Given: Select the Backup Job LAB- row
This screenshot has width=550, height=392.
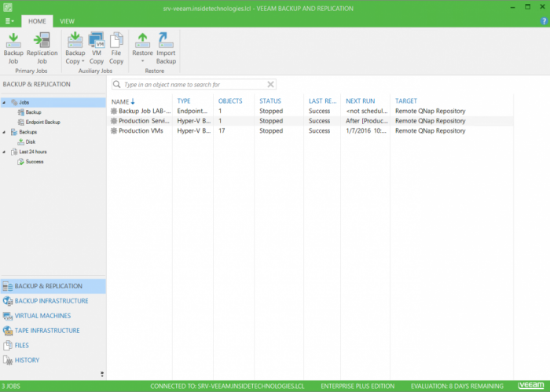Looking at the screenshot, I should click(x=311, y=111).
